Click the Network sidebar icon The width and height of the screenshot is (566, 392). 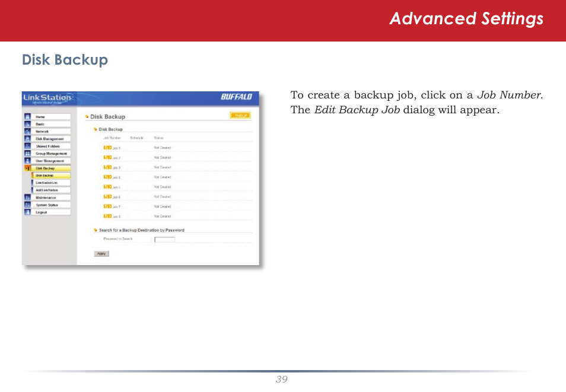(x=27, y=132)
